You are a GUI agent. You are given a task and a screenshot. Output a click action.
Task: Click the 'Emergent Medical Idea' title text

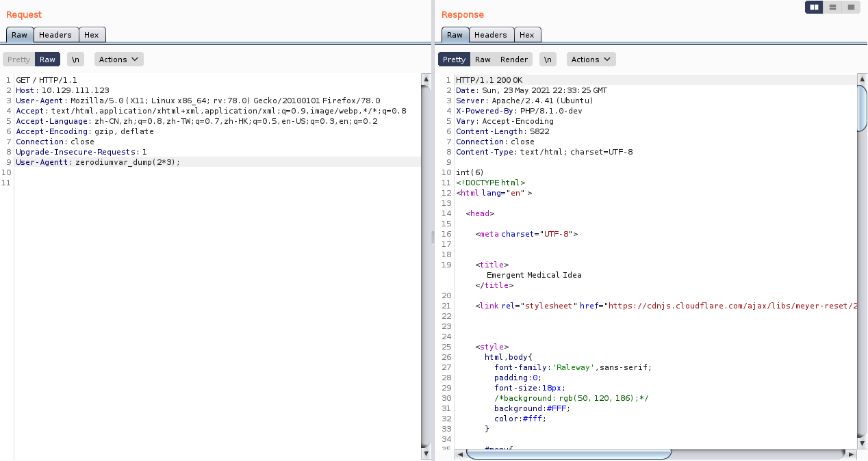pos(534,275)
